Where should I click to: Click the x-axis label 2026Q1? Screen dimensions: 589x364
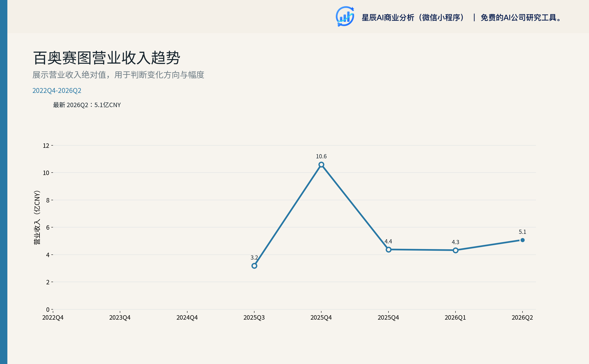coord(455,318)
